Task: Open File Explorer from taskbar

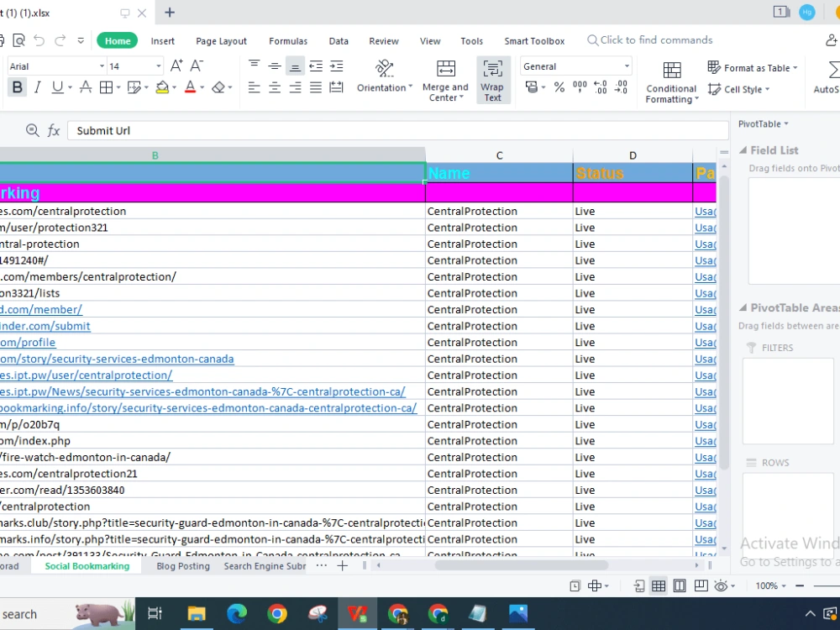Action: pyautogui.click(x=196, y=614)
